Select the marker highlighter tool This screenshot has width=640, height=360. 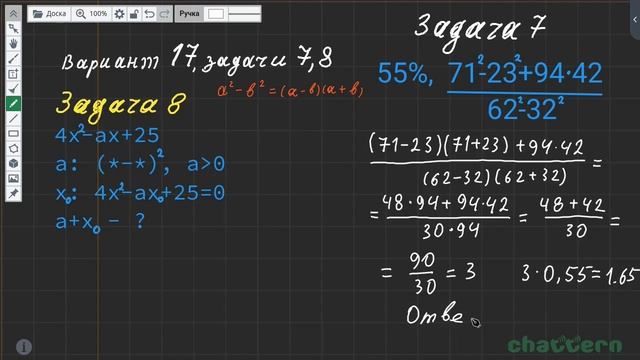click(13, 89)
